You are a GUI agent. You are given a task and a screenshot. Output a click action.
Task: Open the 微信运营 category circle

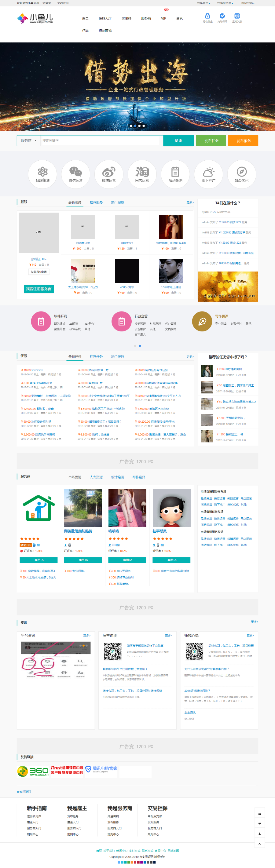75,174
